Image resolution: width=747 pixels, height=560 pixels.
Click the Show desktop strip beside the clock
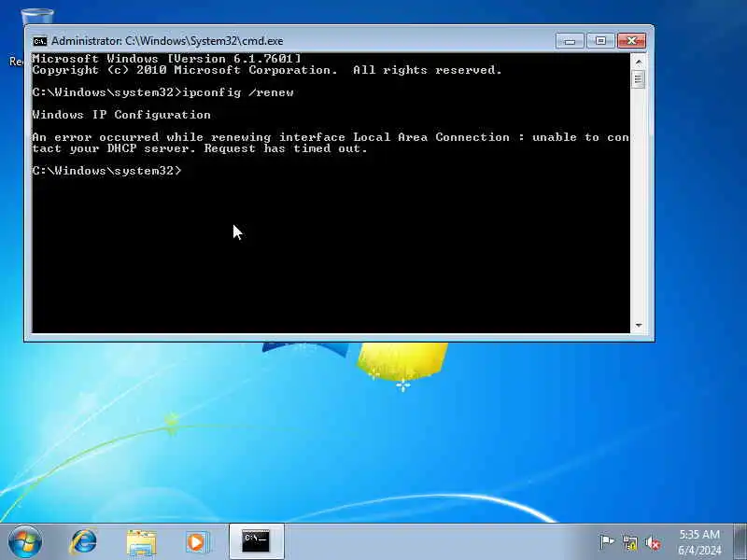coord(740,542)
